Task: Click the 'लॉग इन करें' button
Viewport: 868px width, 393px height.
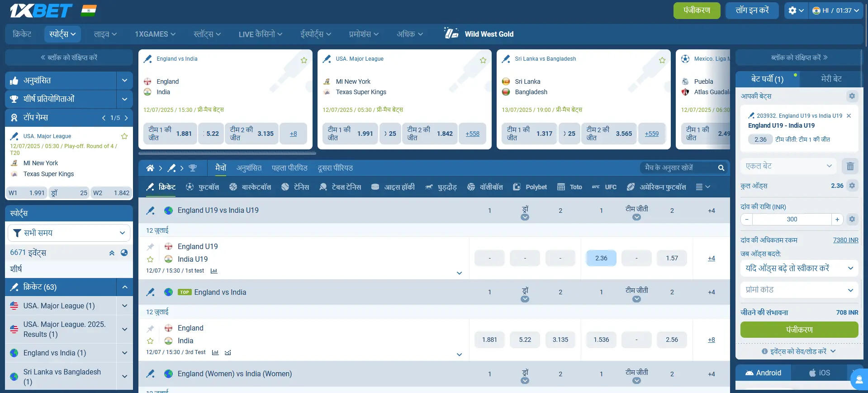Action: 752,10
